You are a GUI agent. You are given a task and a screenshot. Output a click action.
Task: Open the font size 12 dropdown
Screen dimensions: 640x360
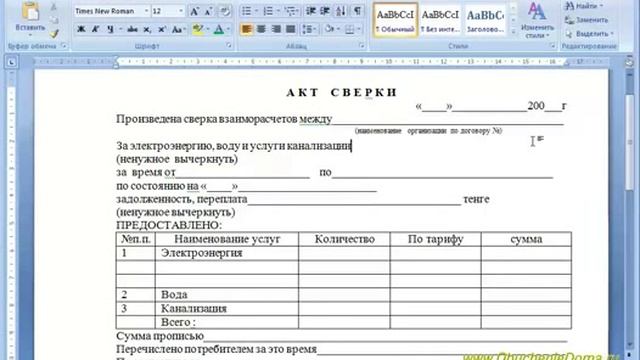point(181,11)
